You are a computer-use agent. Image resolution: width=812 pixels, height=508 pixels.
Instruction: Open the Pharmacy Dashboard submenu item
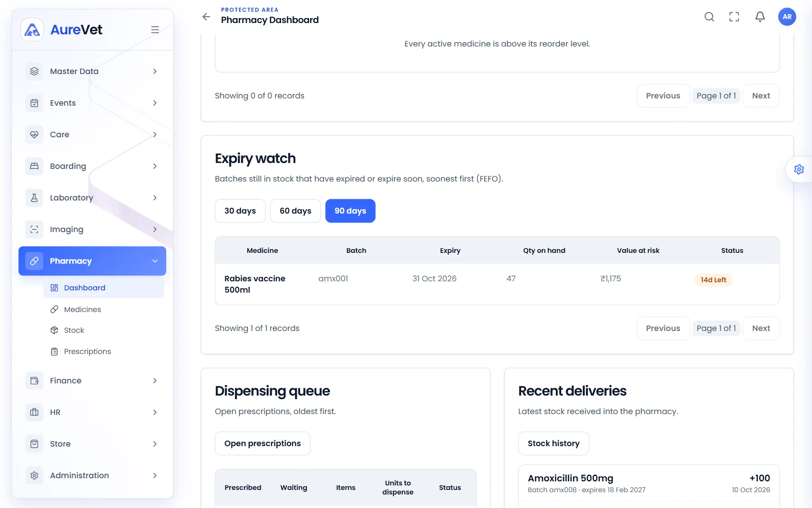[104, 288]
